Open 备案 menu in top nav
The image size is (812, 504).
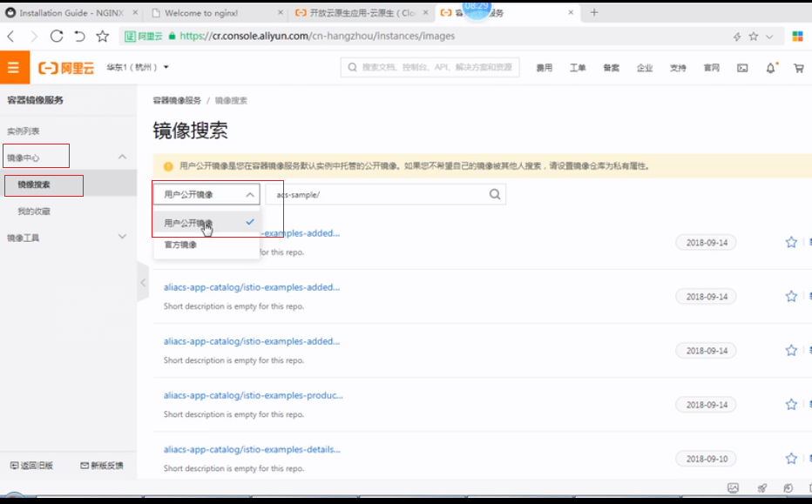pyautogui.click(x=611, y=68)
